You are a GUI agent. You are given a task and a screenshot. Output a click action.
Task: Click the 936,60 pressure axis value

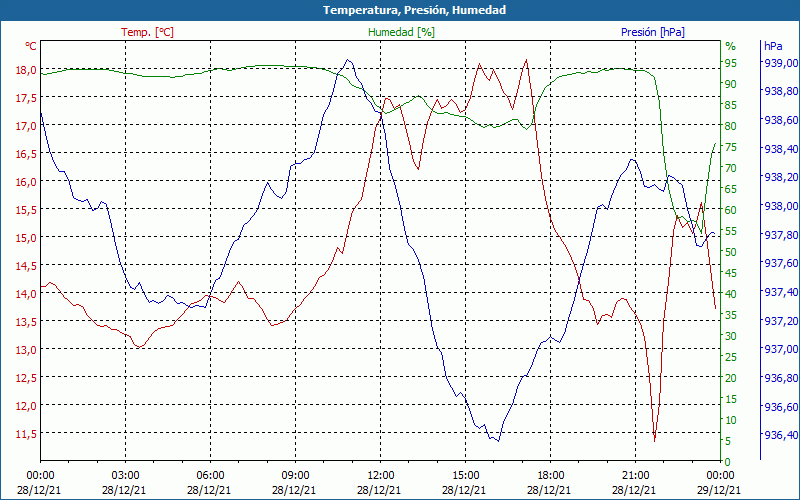click(781, 407)
